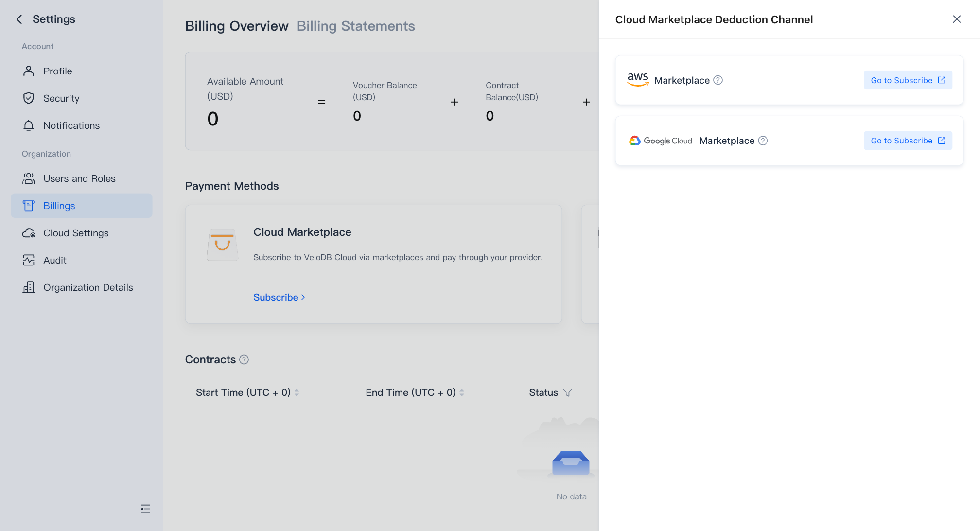The height and width of the screenshot is (531, 980).
Task: Select the Billings sidebar icon
Action: (x=29, y=206)
